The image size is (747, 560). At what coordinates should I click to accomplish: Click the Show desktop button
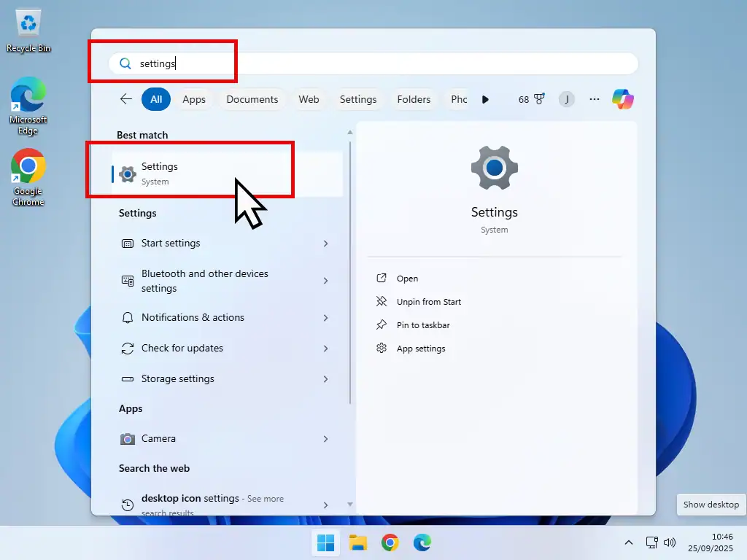coord(711,505)
